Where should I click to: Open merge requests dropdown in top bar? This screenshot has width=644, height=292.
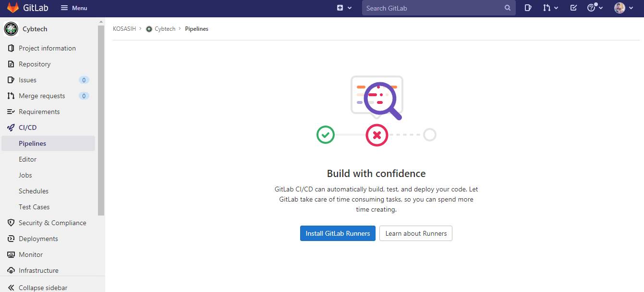click(550, 8)
